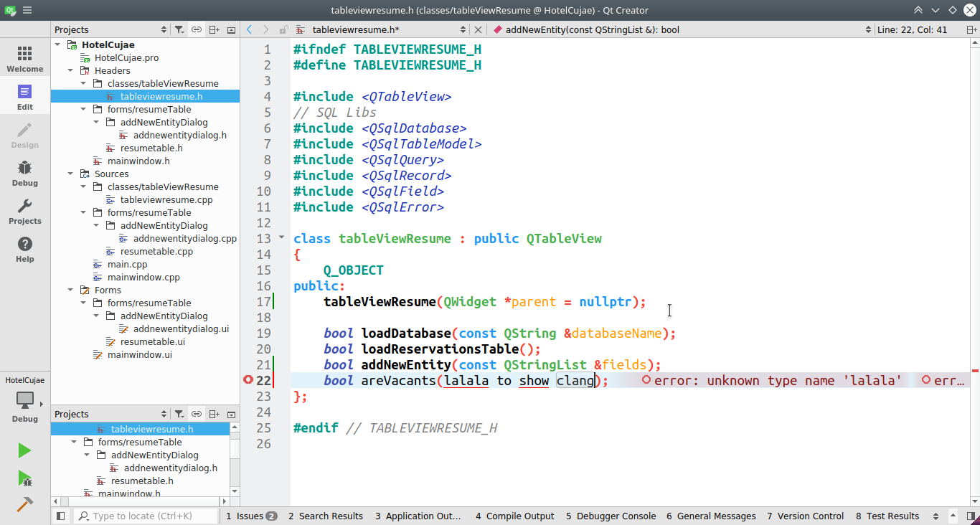Start debugging with the run-debug icon
The width and height of the screenshot is (980, 525).
(24, 478)
